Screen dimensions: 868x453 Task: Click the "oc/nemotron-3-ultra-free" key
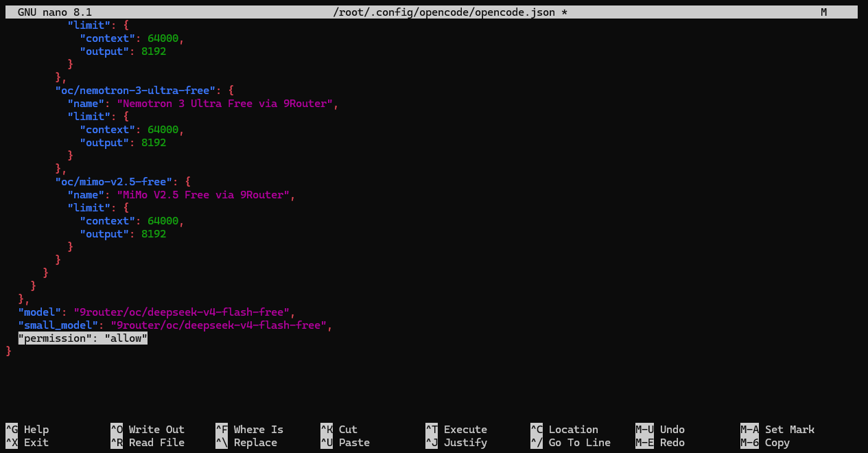point(135,91)
